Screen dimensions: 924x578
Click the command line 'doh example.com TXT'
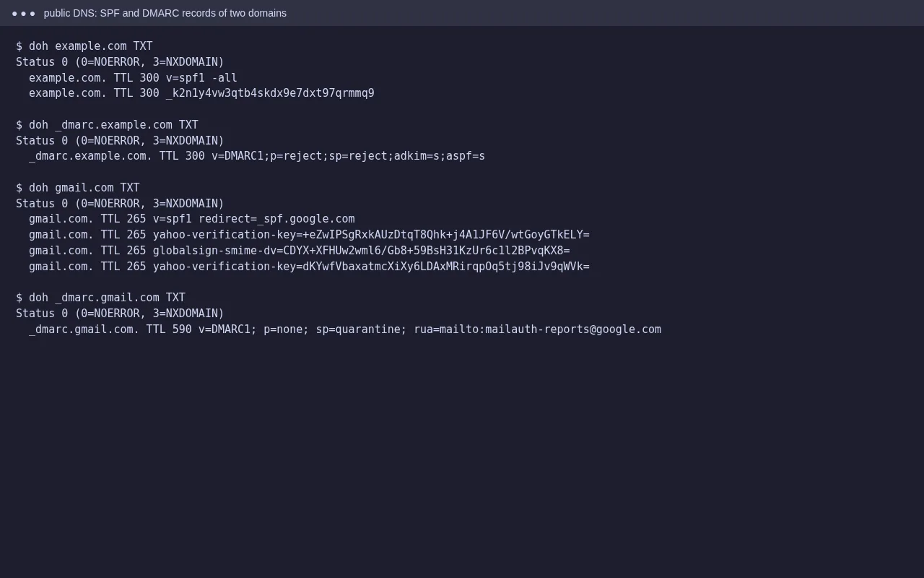click(84, 46)
